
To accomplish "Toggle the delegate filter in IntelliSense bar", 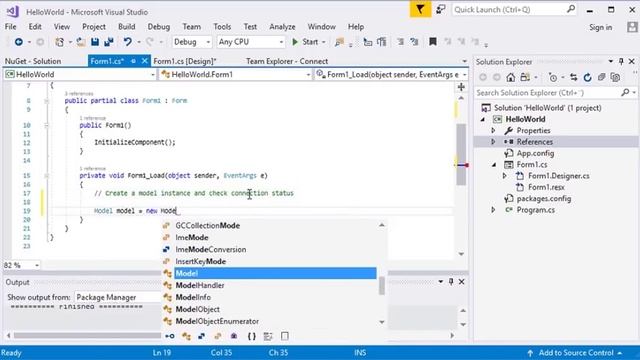I will [x=234, y=336].
